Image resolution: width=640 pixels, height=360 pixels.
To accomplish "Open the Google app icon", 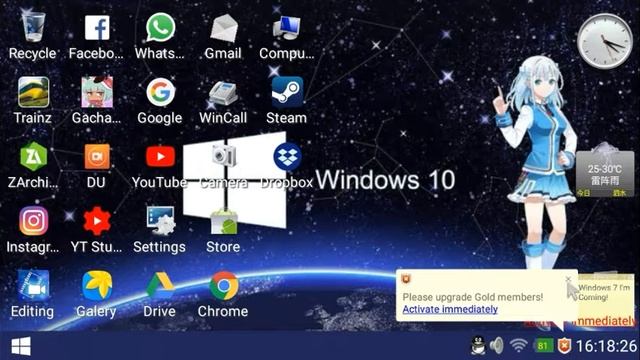I will pos(160,92).
